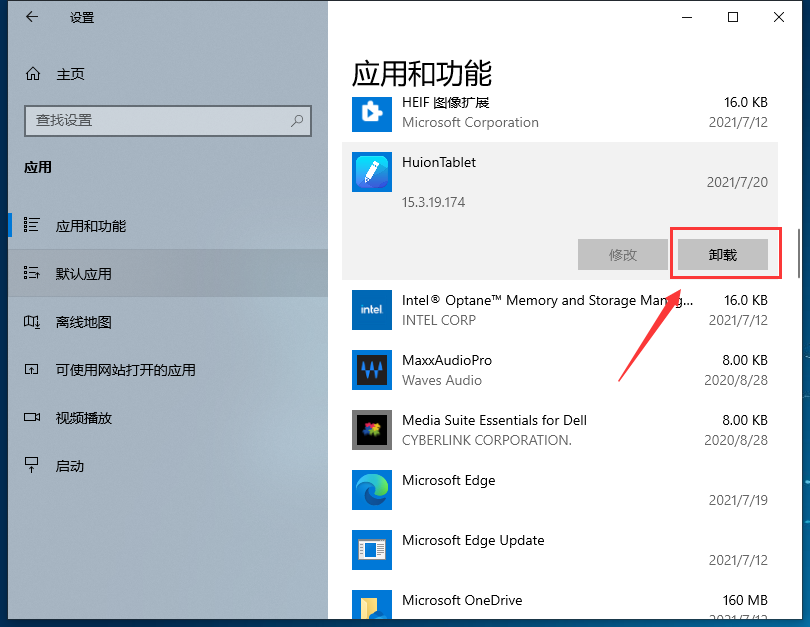Screen dimensions: 810x627
Task: Click the Media Suite Essentials app icon
Action: [x=372, y=430]
